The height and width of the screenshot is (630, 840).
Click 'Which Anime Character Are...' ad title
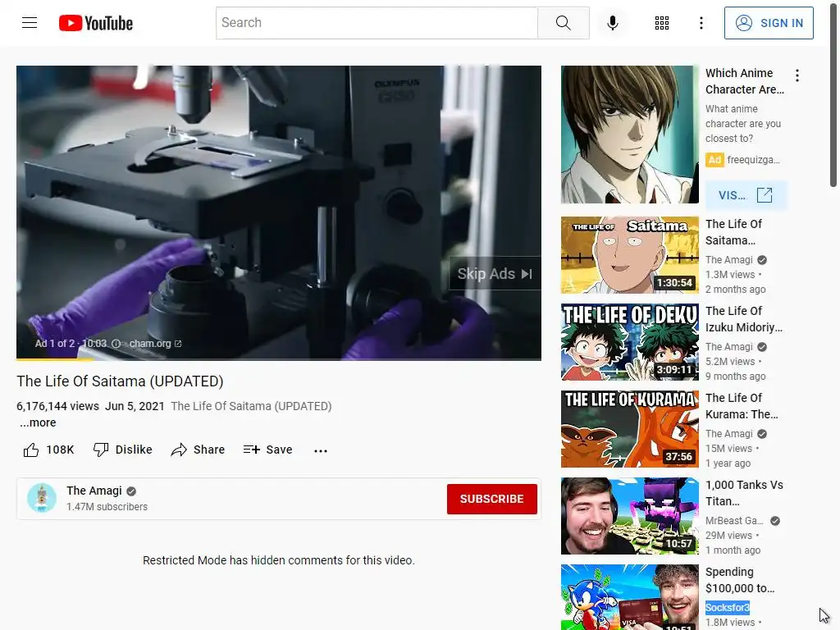[745, 81]
